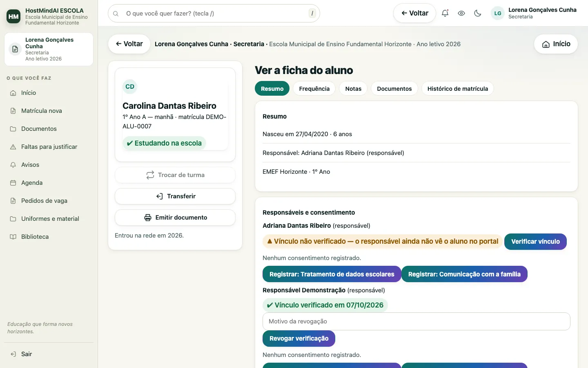Open Uniformes e material page
The height and width of the screenshot is (368, 588).
tap(49, 219)
